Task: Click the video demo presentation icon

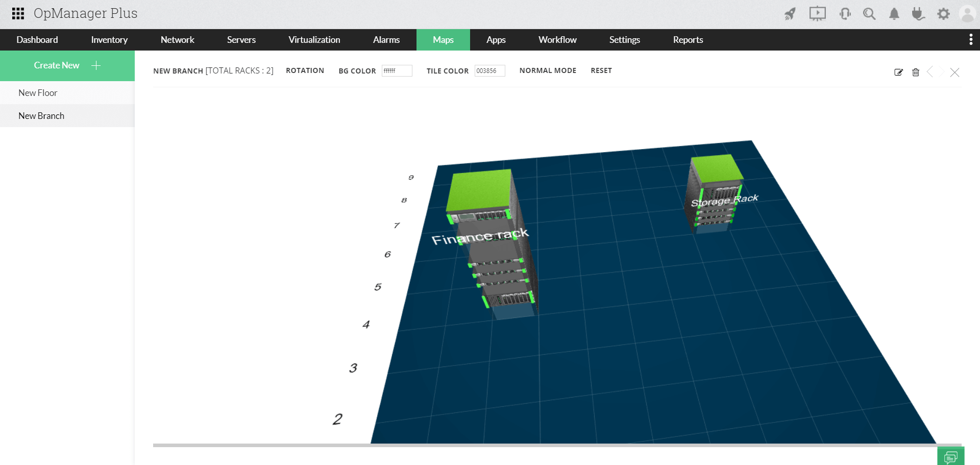Action: click(x=817, y=14)
